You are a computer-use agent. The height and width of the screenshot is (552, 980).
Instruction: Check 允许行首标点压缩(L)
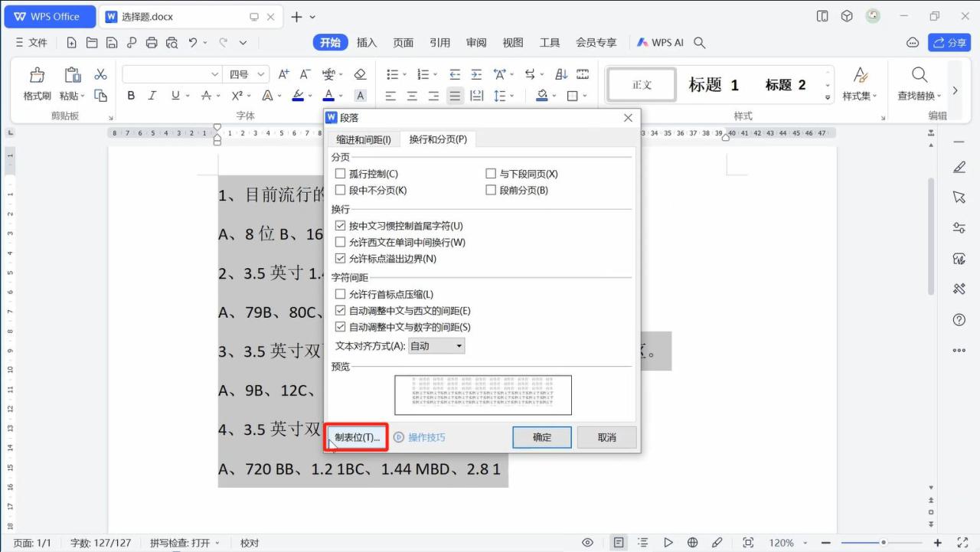coord(341,294)
